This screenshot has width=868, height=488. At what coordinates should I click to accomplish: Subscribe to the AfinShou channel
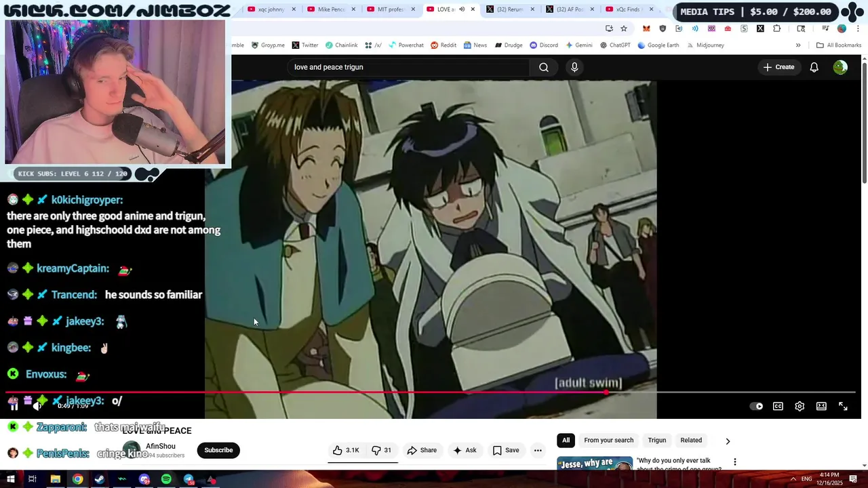point(218,450)
